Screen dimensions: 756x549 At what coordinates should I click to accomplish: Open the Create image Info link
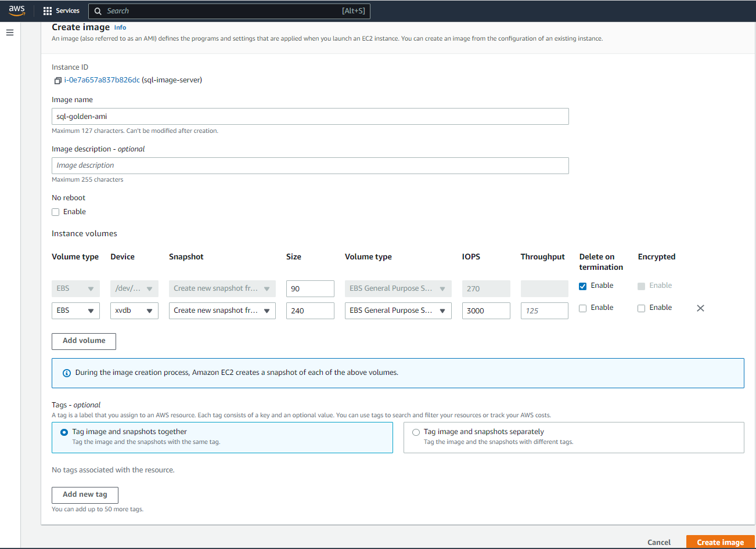pyautogui.click(x=120, y=27)
